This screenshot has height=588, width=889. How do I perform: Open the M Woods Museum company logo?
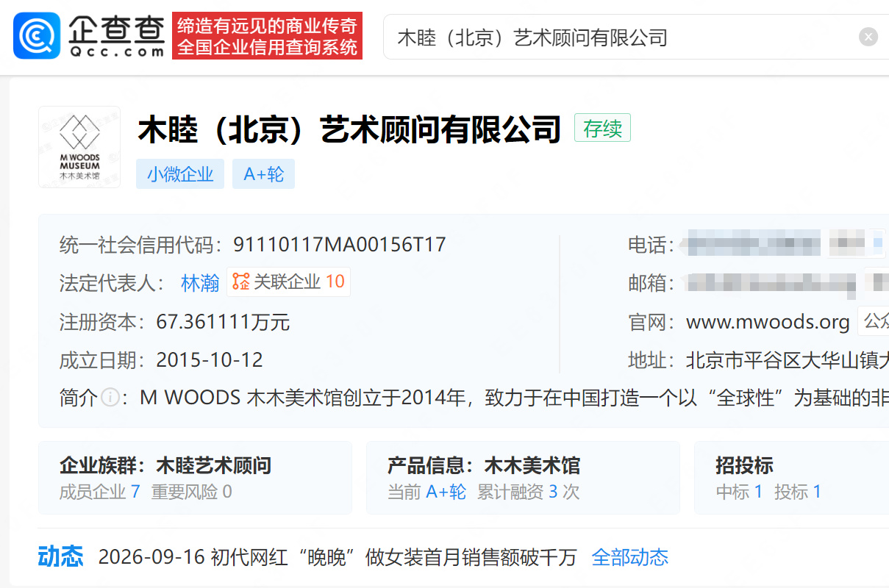(x=79, y=147)
